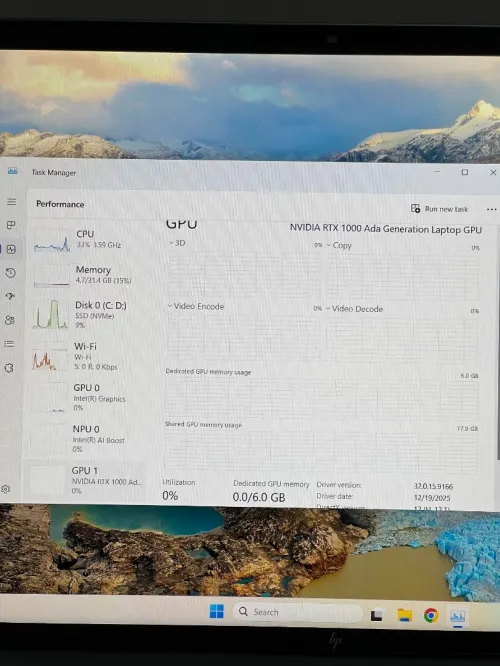Select the Wi-Fi performance entry
The width and height of the screenshot is (500, 666).
(x=87, y=356)
